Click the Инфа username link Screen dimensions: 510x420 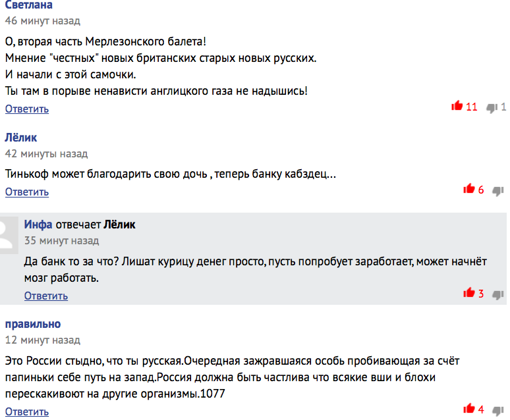tap(38, 224)
